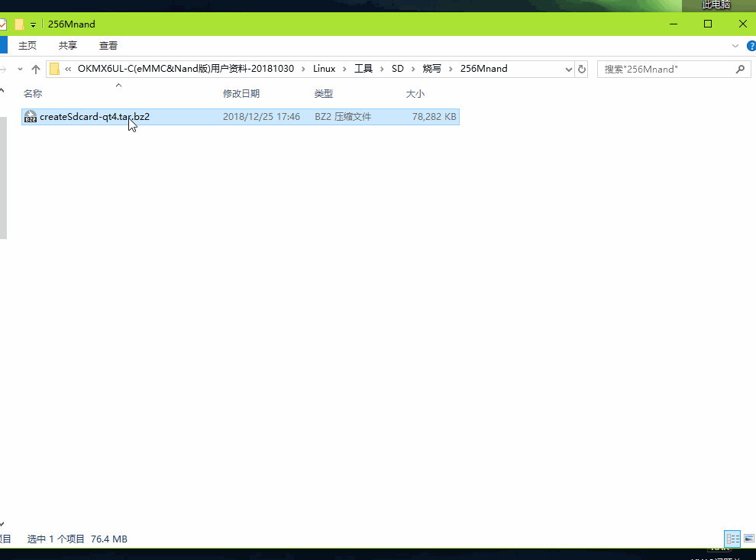Expand the ribbon with the chevron

pyautogui.click(x=735, y=47)
